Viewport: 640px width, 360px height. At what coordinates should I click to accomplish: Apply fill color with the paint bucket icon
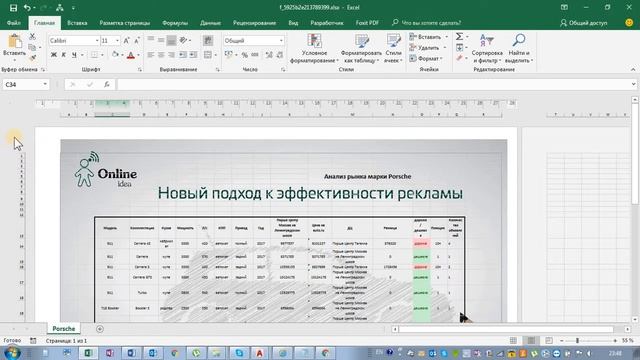115,55
